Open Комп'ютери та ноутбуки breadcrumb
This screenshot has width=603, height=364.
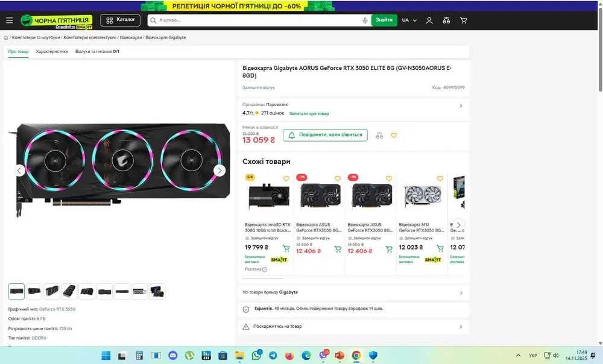pos(36,38)
